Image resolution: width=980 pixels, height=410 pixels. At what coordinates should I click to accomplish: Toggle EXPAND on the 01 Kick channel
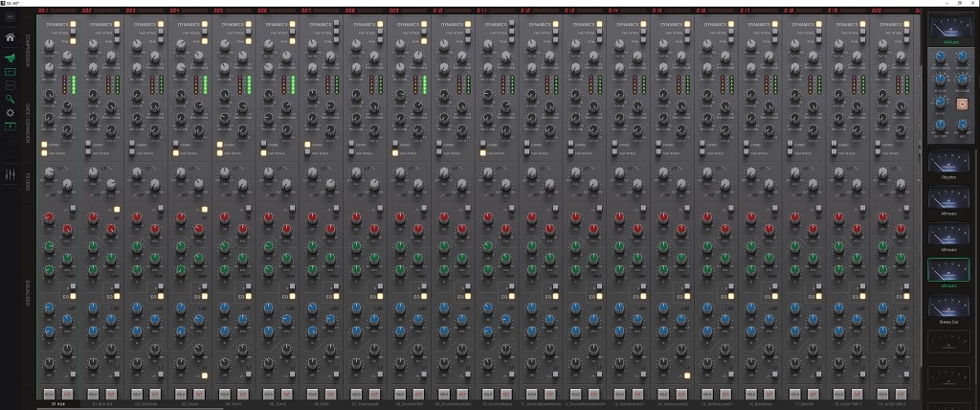[x=44, y=145]
